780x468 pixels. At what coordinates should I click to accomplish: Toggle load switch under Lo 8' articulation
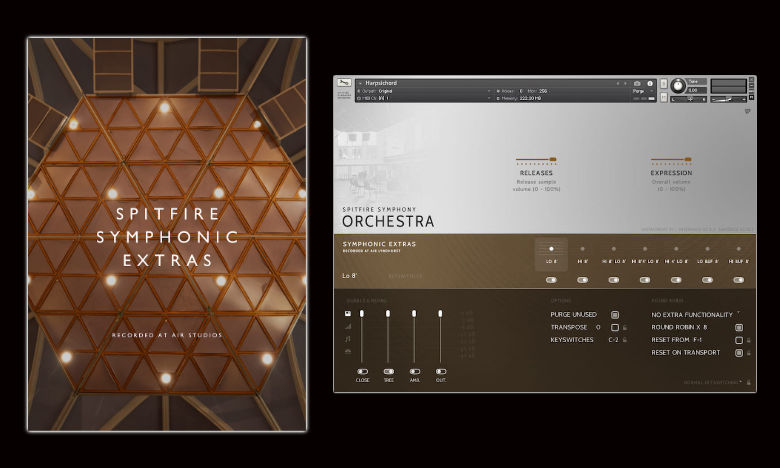pos(551,280)
